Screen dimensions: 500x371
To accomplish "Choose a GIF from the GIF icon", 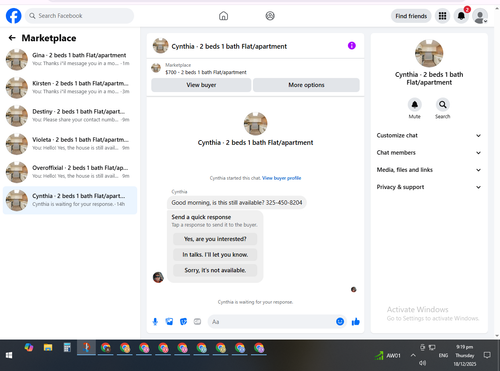I will (197, 322).
